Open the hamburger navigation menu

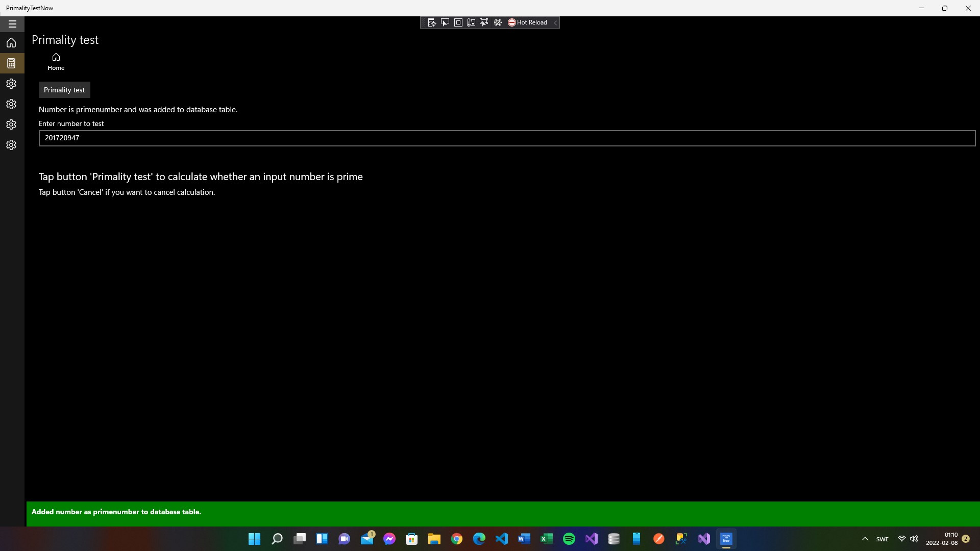(x=12, y=24)
